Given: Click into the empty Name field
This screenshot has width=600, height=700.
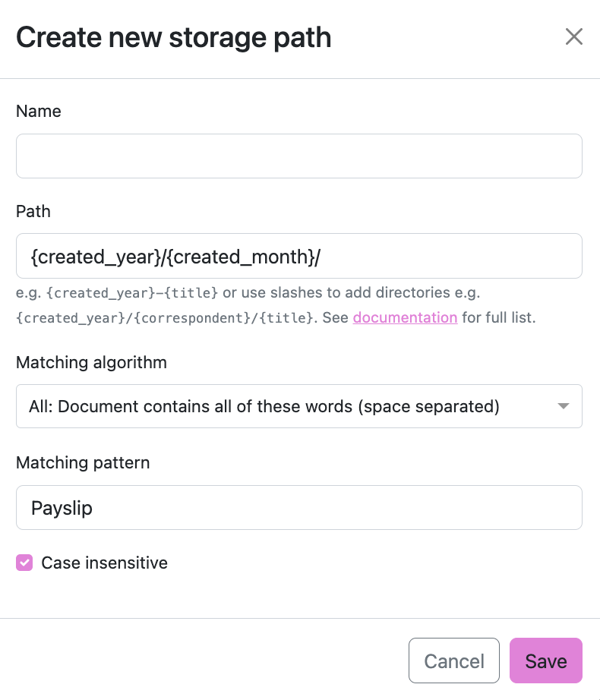Looking at the screenshot, I should click(x=298, y=156).
